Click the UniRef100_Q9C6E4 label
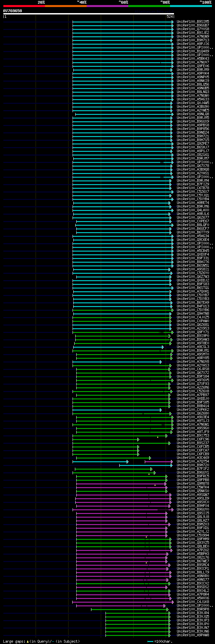The width and height of the screenshot is (215, 644). (193, 240)
